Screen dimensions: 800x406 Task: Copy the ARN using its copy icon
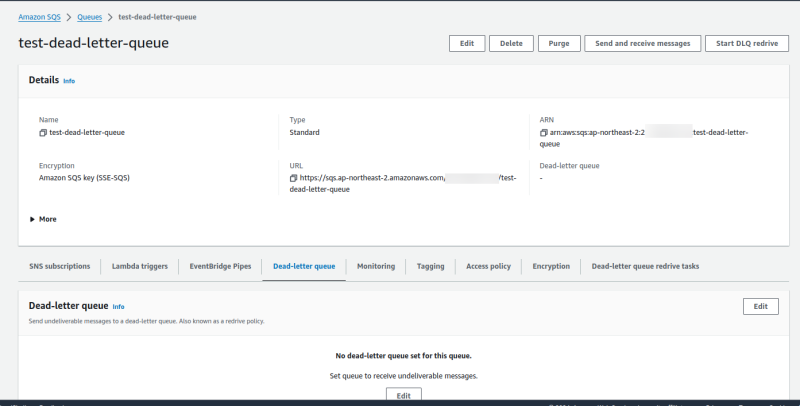543,132
